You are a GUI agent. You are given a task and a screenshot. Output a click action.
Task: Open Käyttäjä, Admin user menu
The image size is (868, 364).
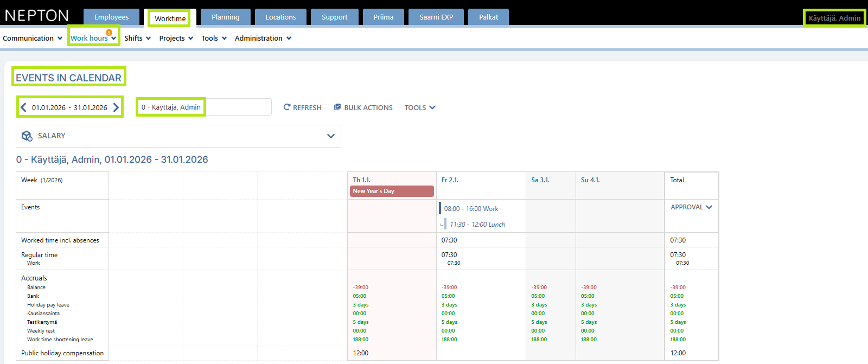tap(834, 18)
